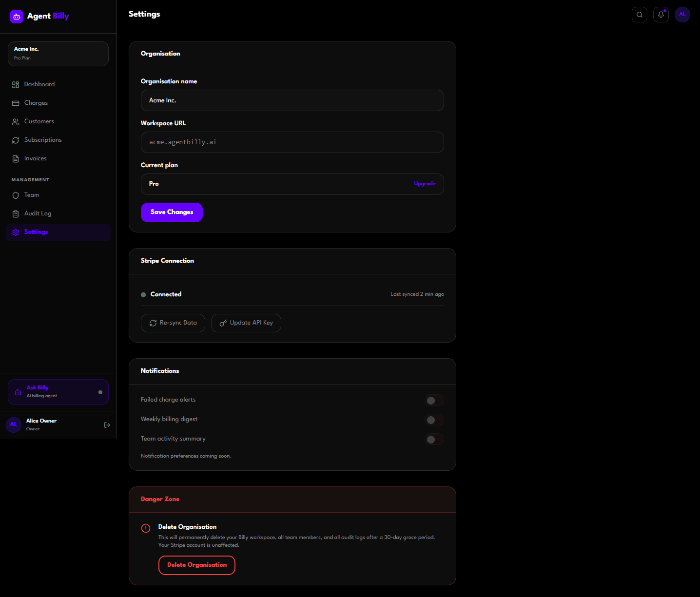
Task: Toggle Failed charge alerts switch
Action: (x=434, y=401)
